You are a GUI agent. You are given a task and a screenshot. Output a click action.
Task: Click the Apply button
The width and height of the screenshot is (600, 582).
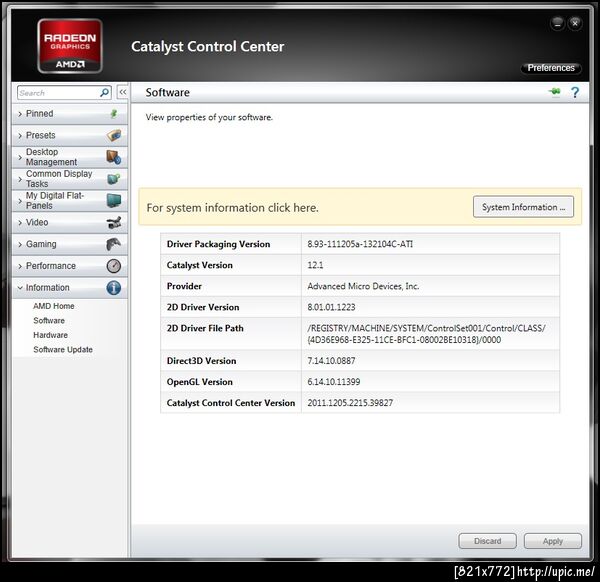tap(553, 541)
